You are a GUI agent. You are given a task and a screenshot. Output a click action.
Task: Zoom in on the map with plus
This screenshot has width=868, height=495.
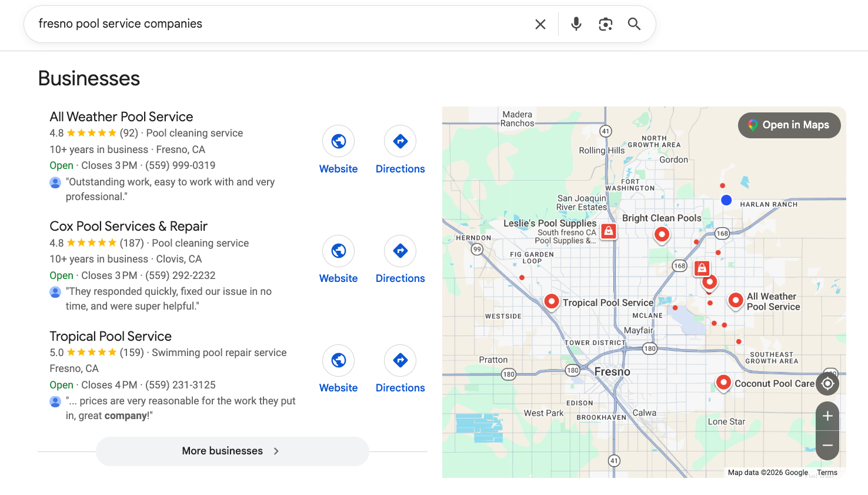coord(827,416)
